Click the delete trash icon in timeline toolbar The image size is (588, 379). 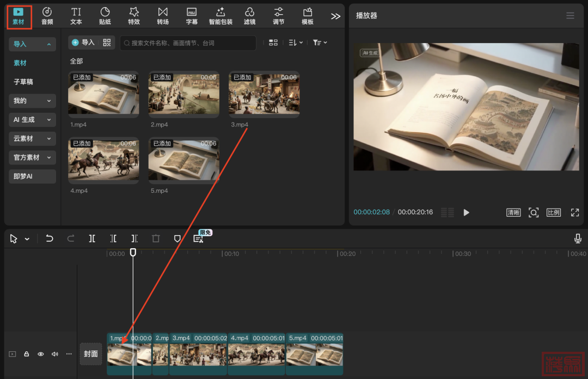(x=156, y=239)
